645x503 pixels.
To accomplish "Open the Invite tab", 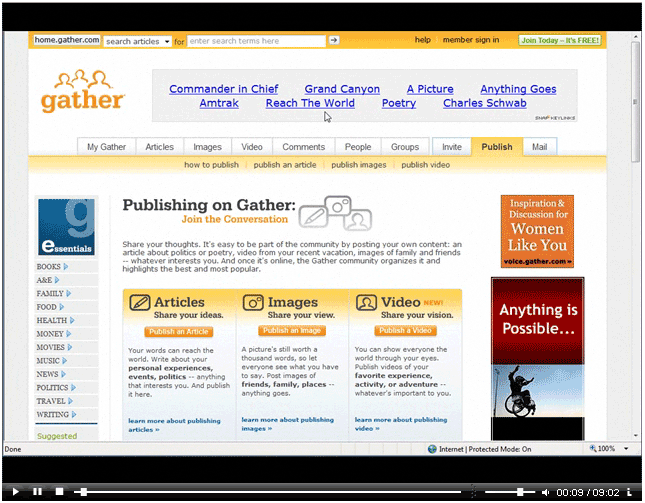I will (452, 147).
